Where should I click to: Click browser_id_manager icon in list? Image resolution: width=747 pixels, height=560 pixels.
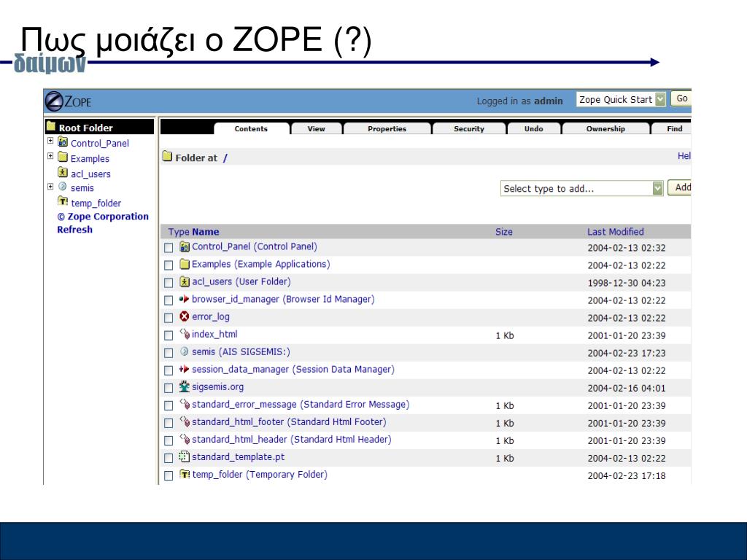(x=185, y=299)
